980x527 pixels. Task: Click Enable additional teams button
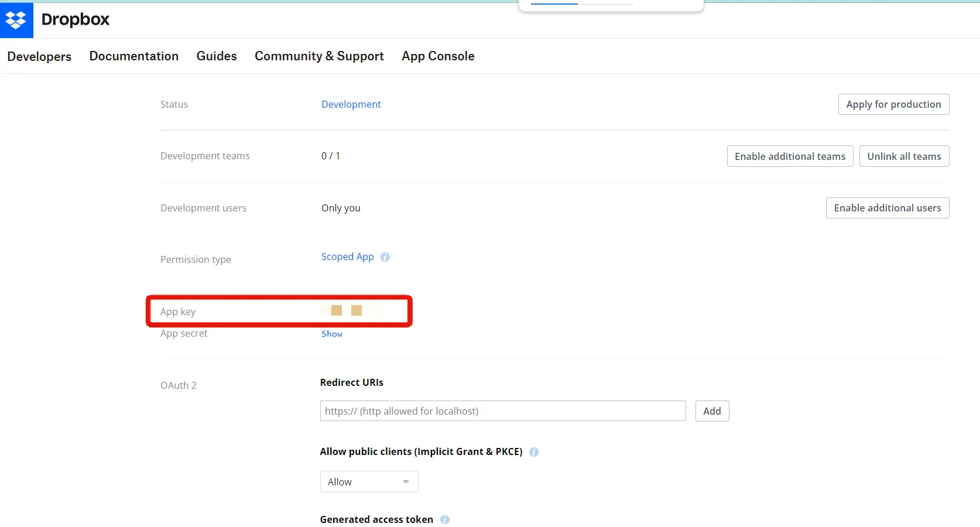(x=790, y=156)
